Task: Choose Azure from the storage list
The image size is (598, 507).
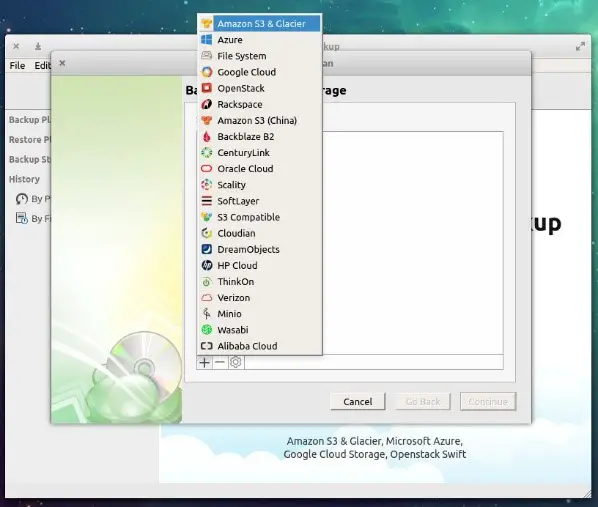Action: coord(260,40)
